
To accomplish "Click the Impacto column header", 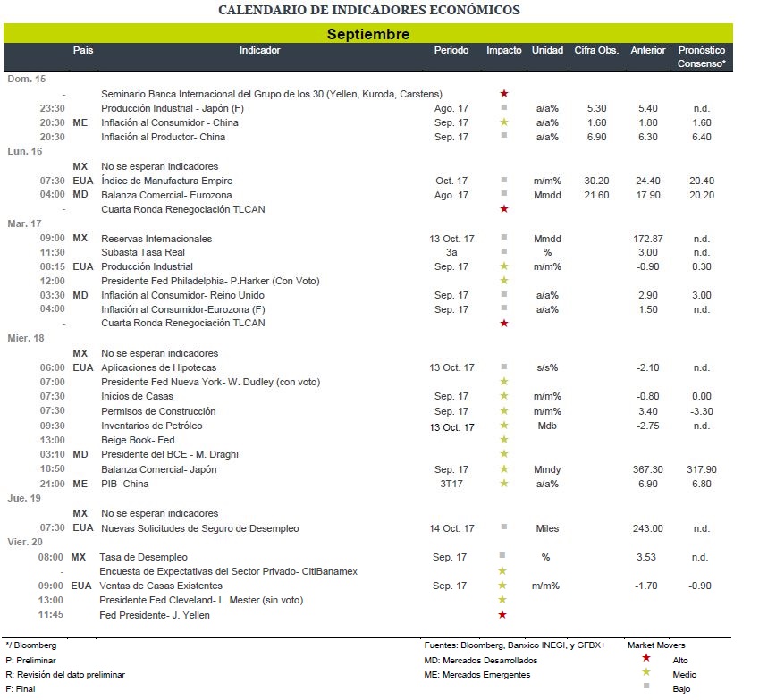I will [x=504, y=50].
